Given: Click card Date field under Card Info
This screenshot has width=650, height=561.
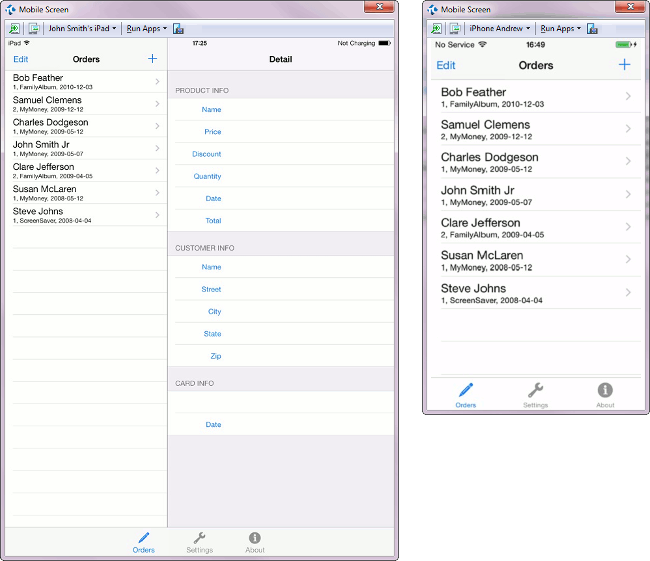Looking at the screenshot, I should (x=281, y=424).
